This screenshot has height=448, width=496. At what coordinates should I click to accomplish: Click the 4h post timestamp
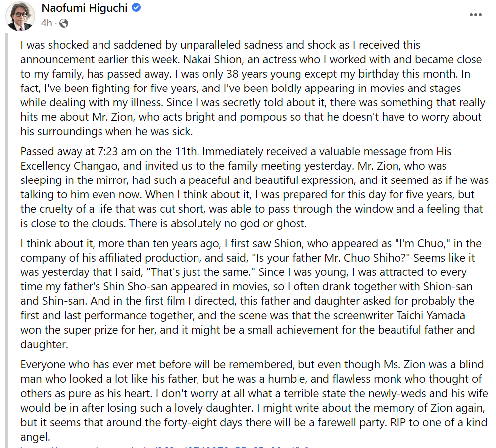coord(46,23)
